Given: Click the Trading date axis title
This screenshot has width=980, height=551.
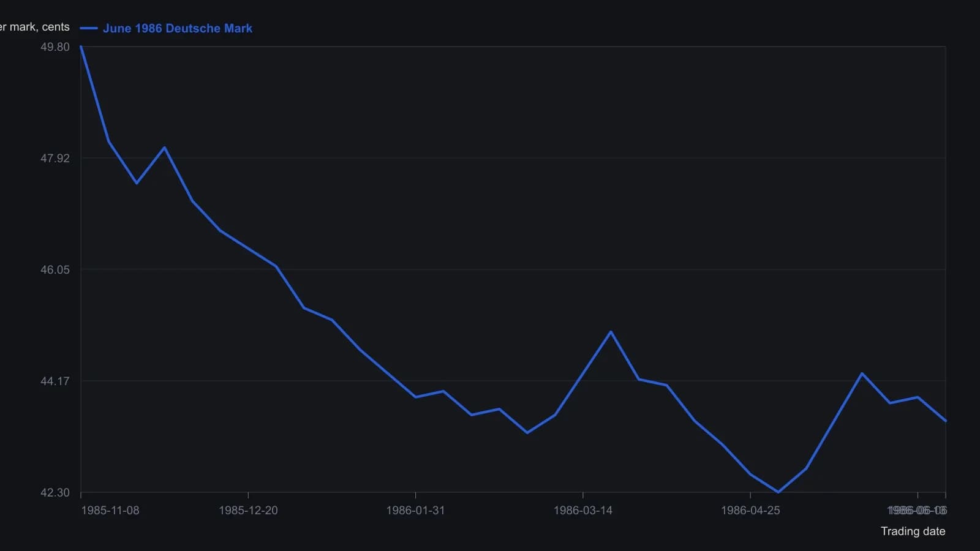Looking at the screenshot, I should click(x=913, y=531).
